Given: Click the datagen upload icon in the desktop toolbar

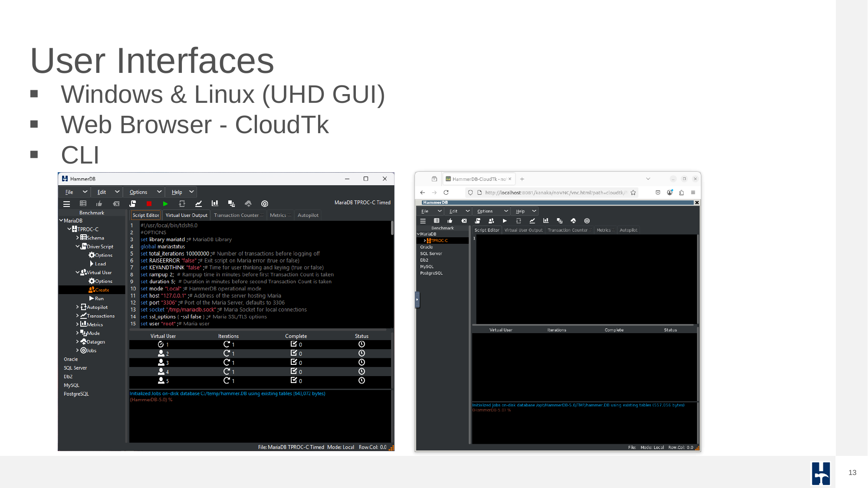Looking at the screenshot, I should (x=248, y=203).
